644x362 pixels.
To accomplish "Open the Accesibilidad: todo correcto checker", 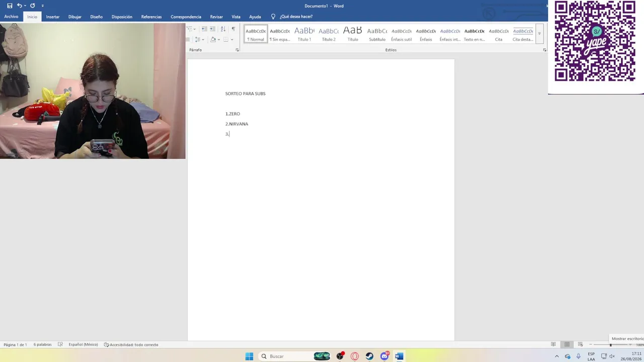I will pyautogui.click(x=131, y=344).
